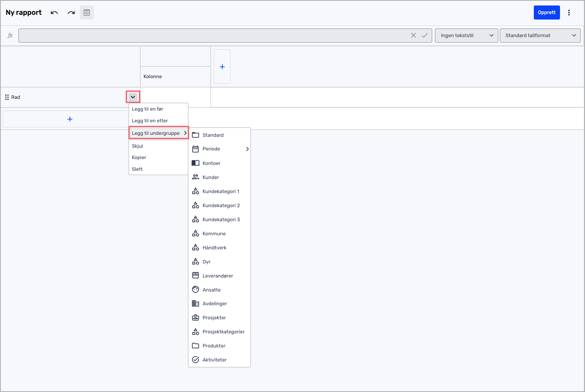This screenshot has width=585, height=392.
Task: Add a new column with plus button
Action: pos(222,67)
